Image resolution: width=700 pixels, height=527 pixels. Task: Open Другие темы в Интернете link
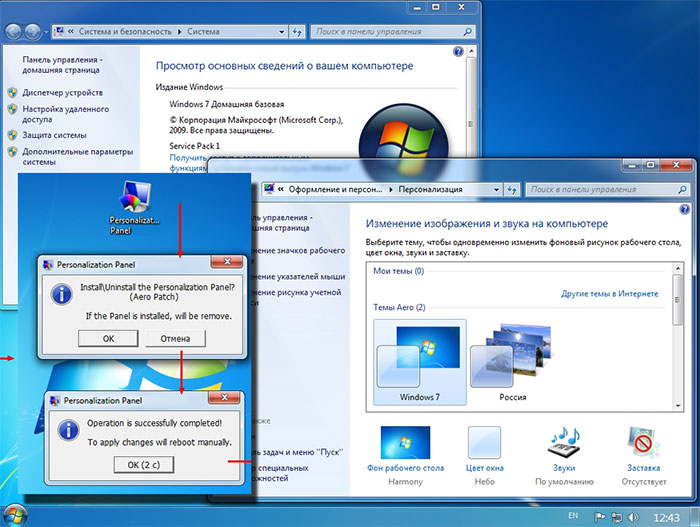click(609, 294)
